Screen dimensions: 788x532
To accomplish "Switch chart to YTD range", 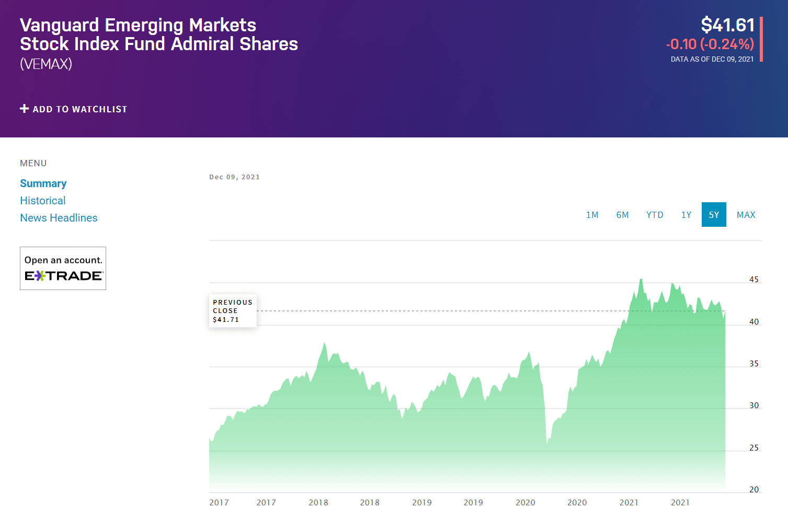I will 655,215.
